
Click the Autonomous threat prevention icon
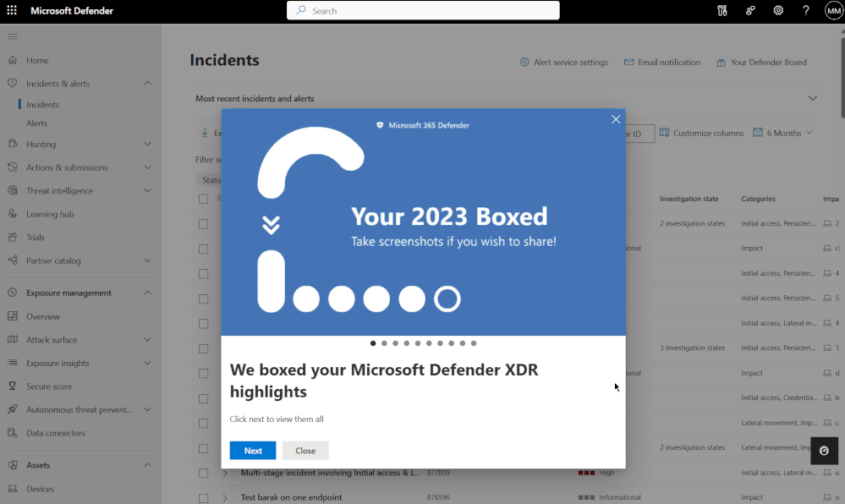(x=13, y=409)
